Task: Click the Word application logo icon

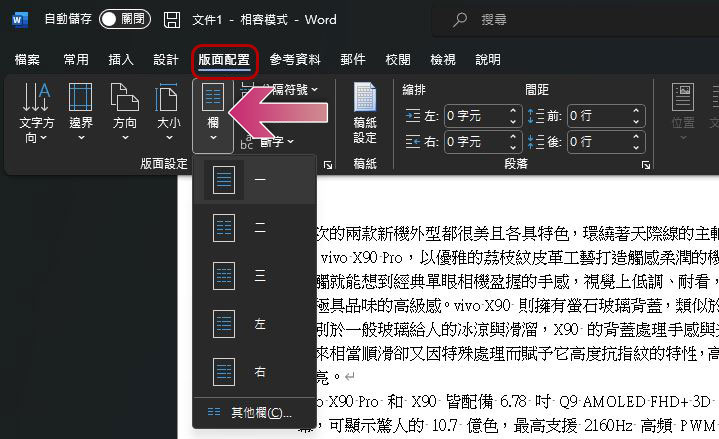Action: [20, 20]
